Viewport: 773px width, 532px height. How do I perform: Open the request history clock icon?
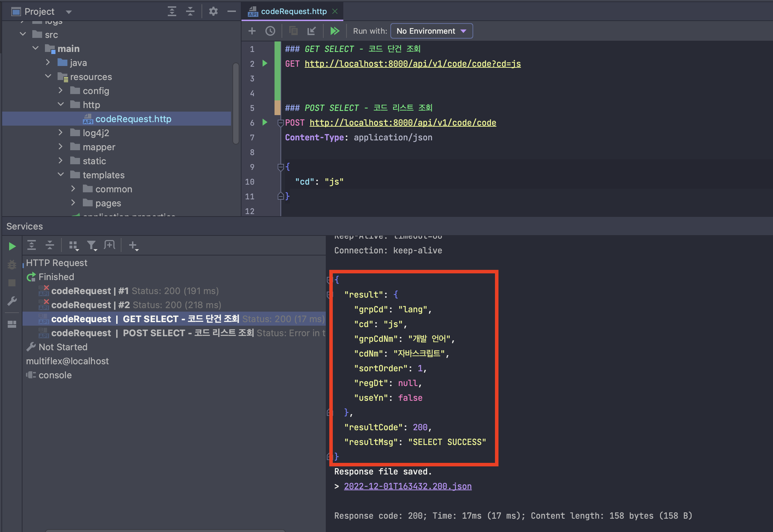pyautogui.click(x=270, y=31)
